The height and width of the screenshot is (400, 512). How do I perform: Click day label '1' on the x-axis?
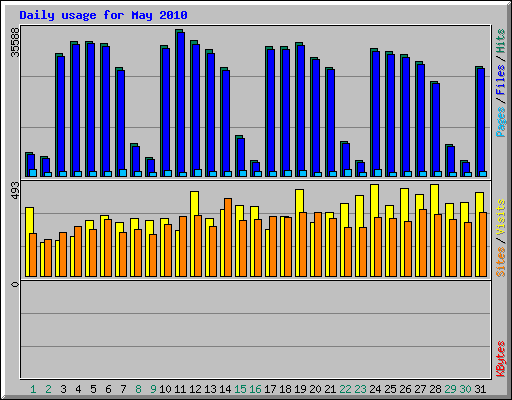[33, 389]
